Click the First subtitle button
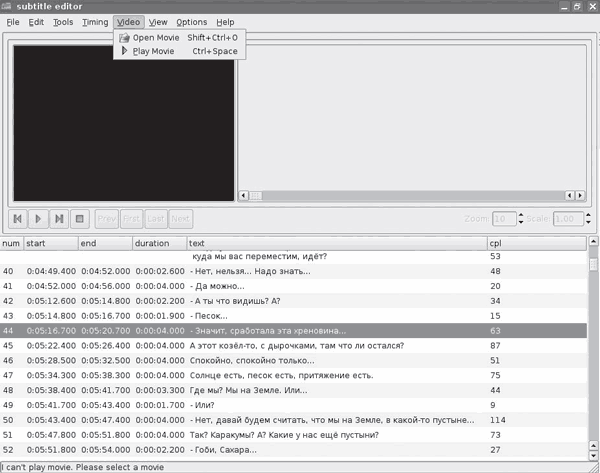 click(131, 218)
